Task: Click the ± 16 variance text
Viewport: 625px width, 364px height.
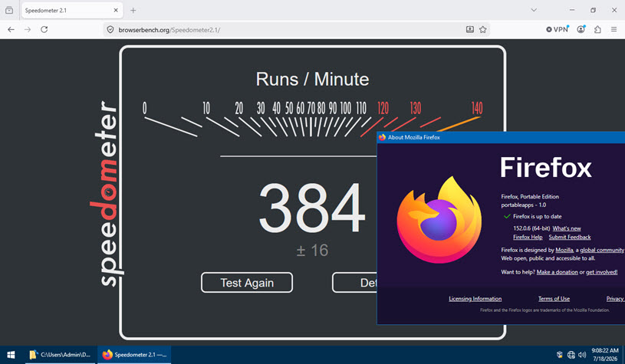Action: (313, 251)
